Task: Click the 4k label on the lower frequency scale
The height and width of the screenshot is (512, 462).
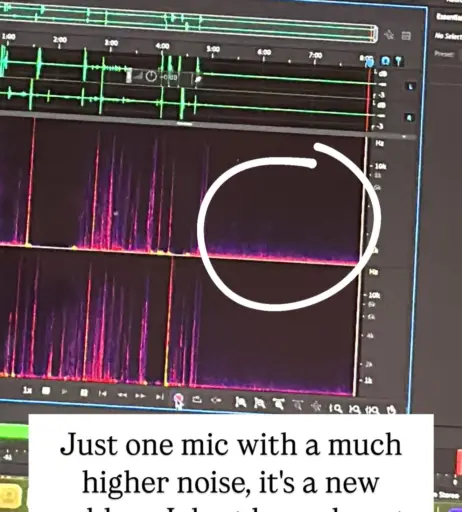Action: point(370,336)
